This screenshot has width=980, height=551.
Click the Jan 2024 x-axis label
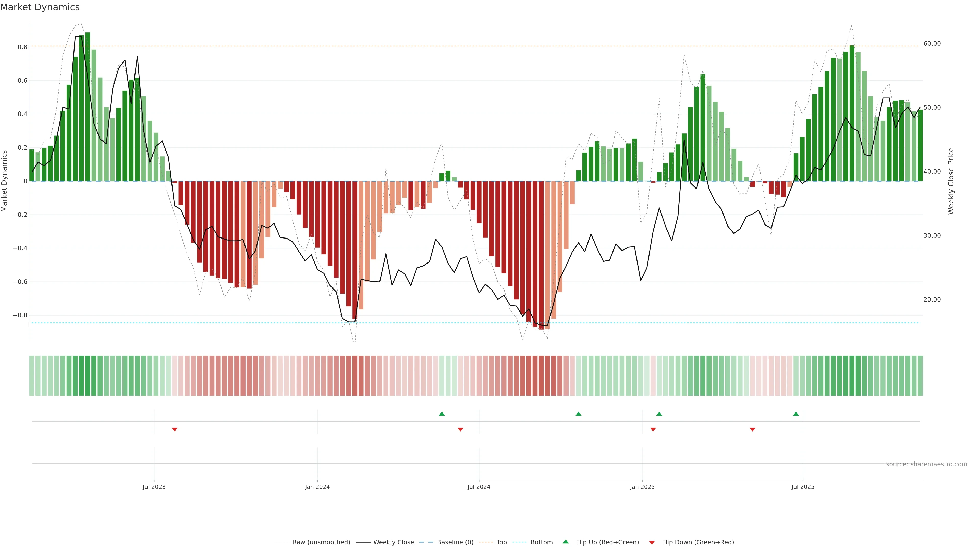click(317, 487)
